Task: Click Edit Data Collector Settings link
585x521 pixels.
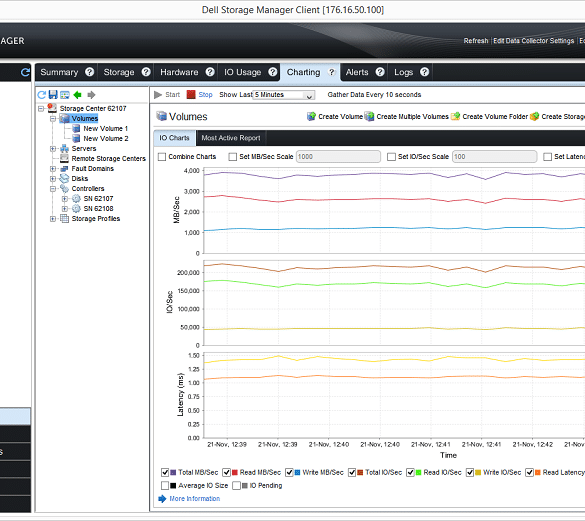Action: tap(534, 41)
